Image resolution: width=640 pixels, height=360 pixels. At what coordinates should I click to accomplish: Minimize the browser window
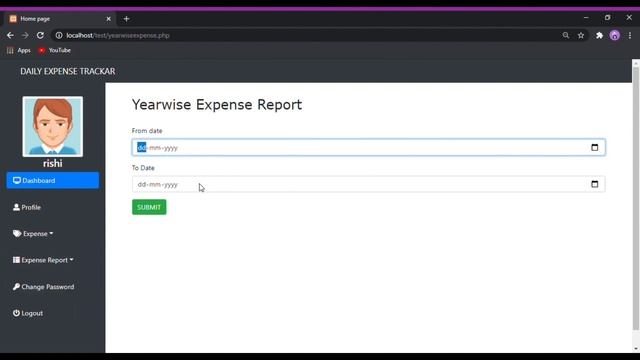tap(586, 18)
